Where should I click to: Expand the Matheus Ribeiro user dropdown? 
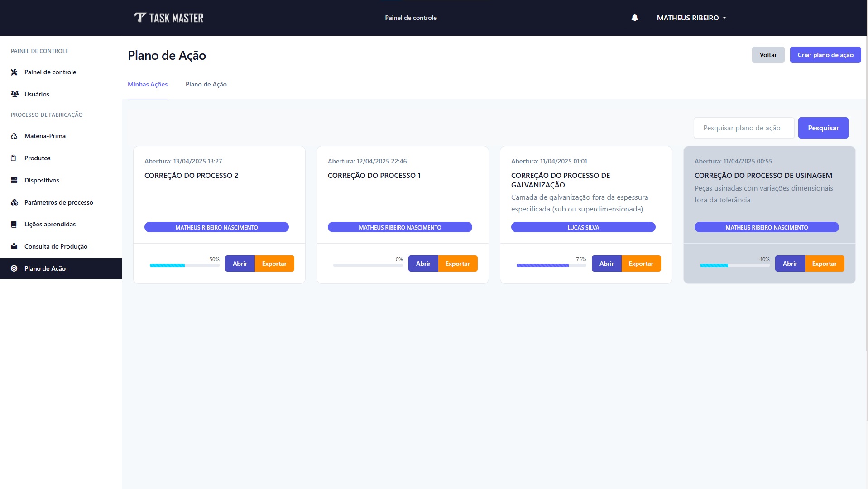point(691,18)
